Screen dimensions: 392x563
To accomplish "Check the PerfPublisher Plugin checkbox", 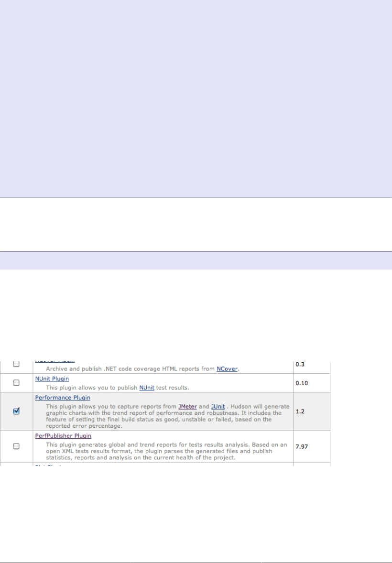I will [16, 446].
